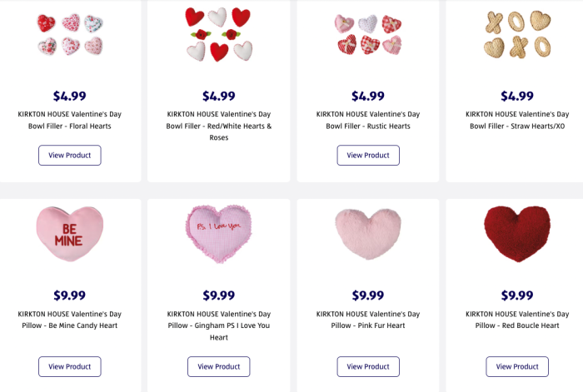This screenshot has width=583, height=392.
Task: Click View Product for Pink Fur Heart pillow
Action: (368, 366)
